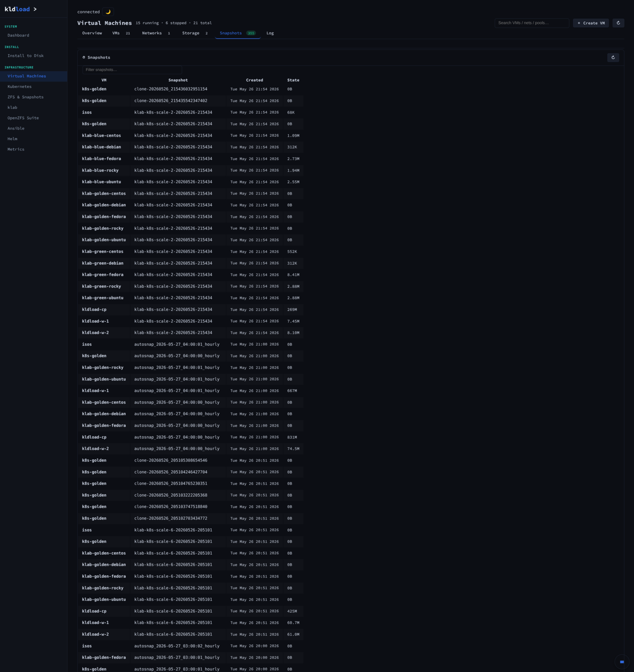Viewport: 634px width, 672px height.
Task: Click the 8.41M size value
Action: [293, 275]
